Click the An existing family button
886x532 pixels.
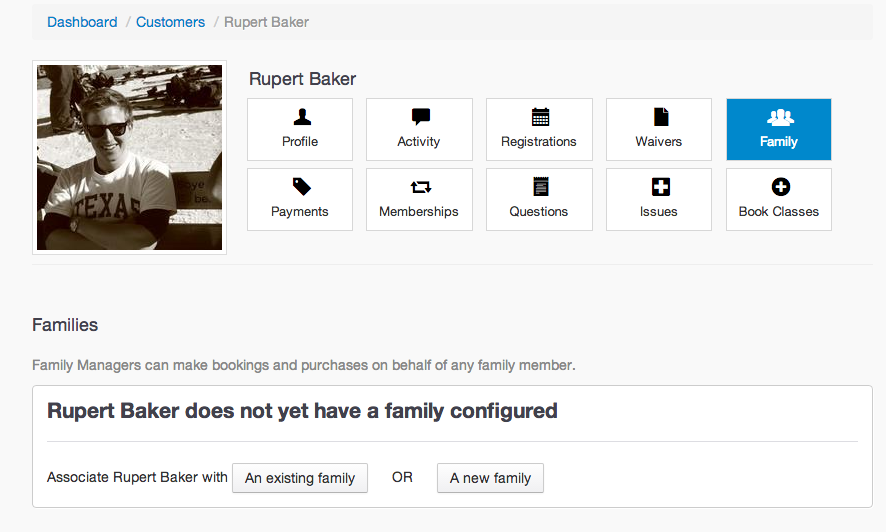[x=300, y=478]
